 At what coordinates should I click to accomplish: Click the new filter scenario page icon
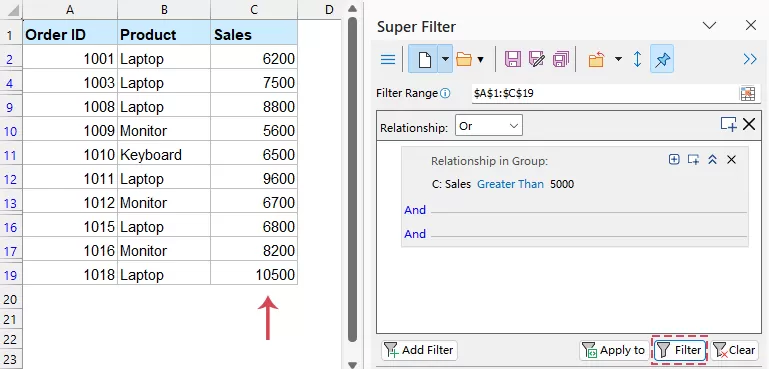(424, 60)
